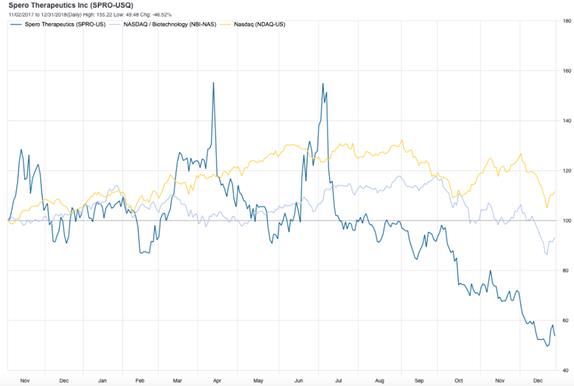Click the Spero line's sharp peak in early April

click(213, 83)
